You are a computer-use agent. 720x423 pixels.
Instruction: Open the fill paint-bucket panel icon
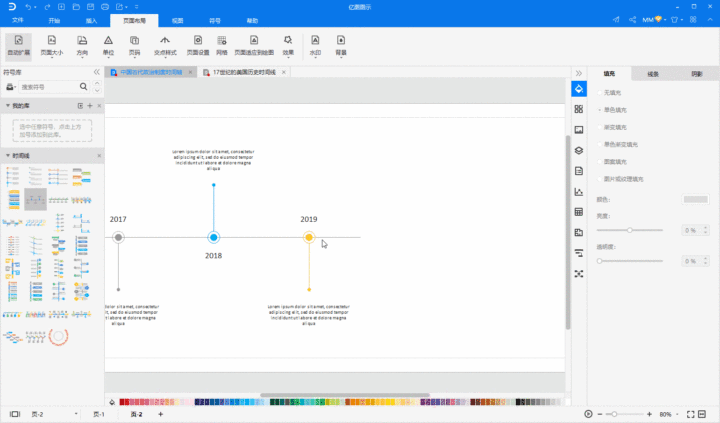579,89
